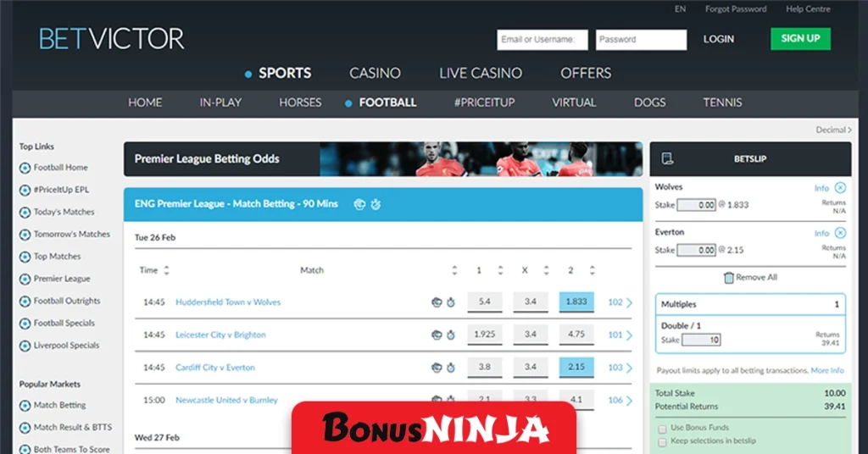The width and height of the screenshot is (868, 454).
Task: Click the stopwatch icon for Cardiff City v Everton
Action: click(x=451, y=368)
